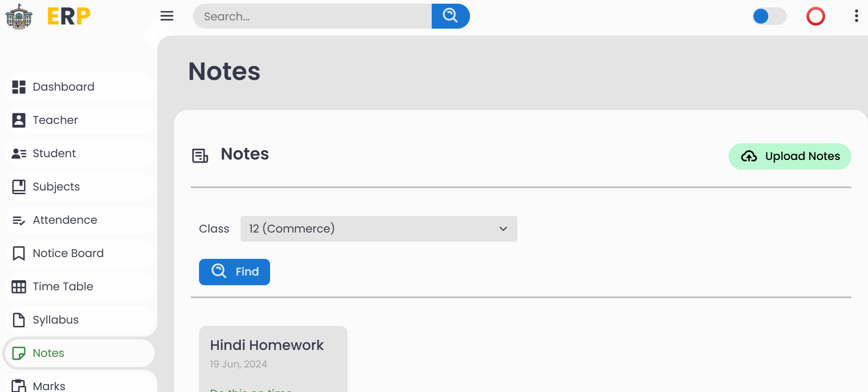Click the school building logo icon
The height and width of the screenshot is (392, 868).
click(x=19, y=17)
